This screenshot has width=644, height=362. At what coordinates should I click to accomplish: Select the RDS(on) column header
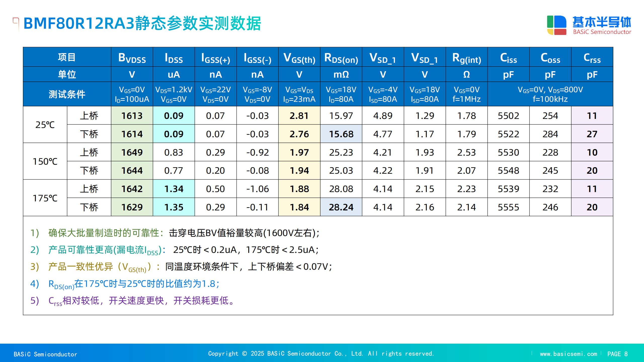(341, 58)
